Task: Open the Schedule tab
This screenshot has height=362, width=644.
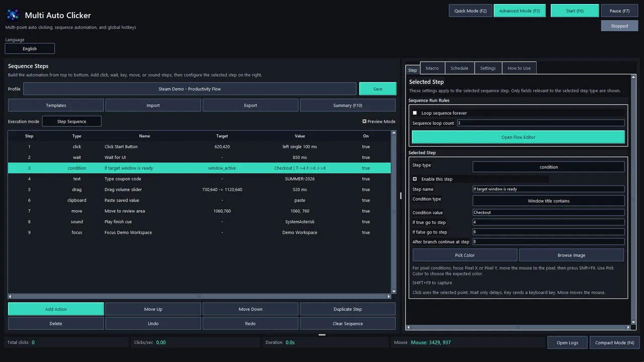Action: click(x=459, y=68)
